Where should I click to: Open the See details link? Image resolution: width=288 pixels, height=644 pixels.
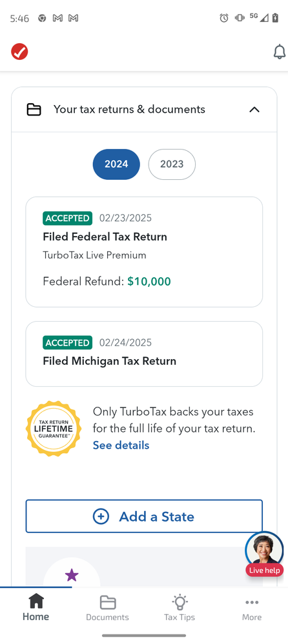121,445
